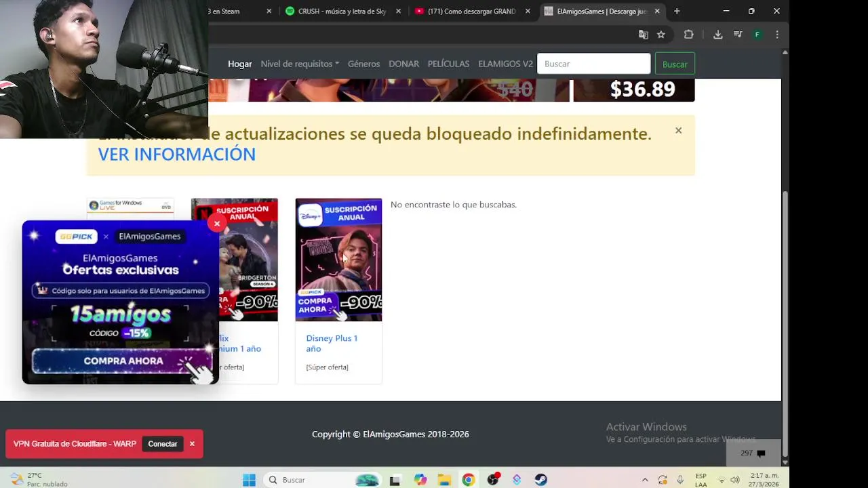Close the Steam tab
The height and width of the screenshot is (488, 868).
pos(269,11)
